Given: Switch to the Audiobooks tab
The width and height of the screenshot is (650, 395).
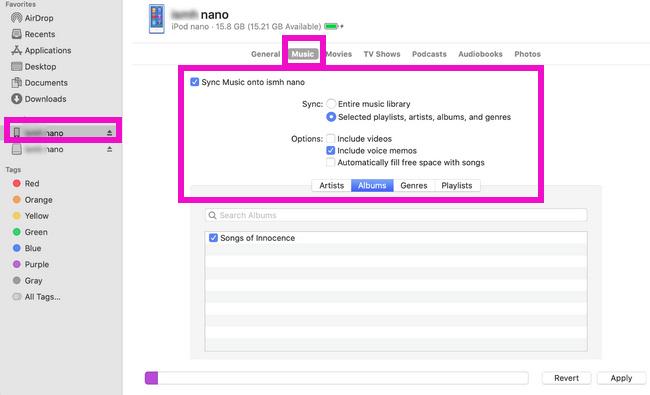Looking at the screenshot, I should click(x=480, y=54).
